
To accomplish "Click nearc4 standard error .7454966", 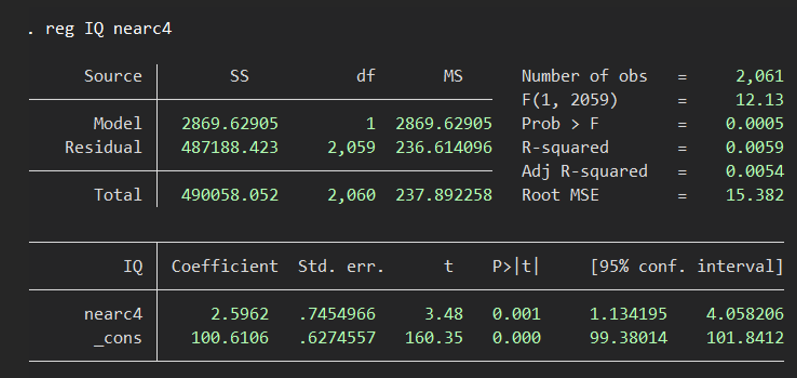I will coord(337,314).
